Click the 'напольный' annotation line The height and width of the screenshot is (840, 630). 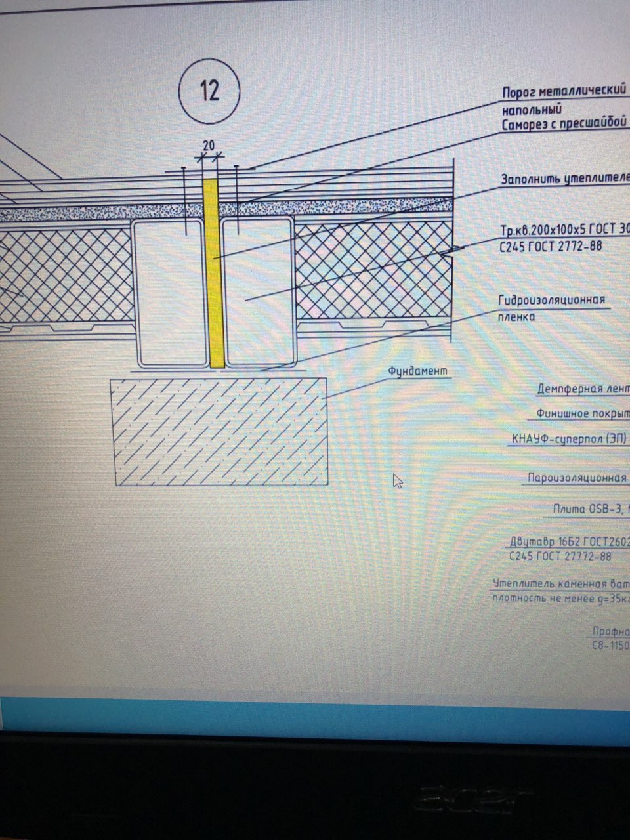(532, 109)
